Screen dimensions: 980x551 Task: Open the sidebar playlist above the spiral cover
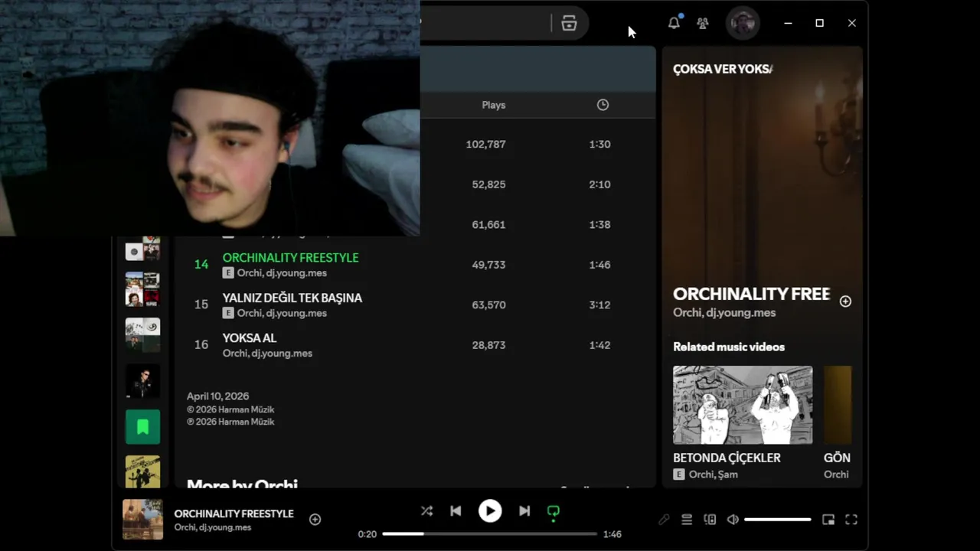point(142,289)
